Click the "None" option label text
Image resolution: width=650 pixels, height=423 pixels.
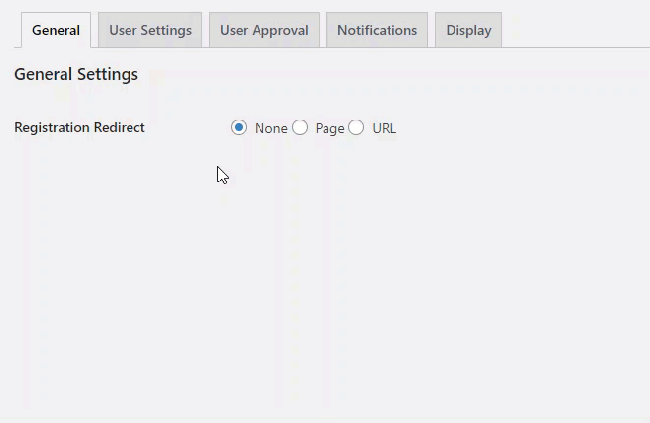click(x=271, y=128)
